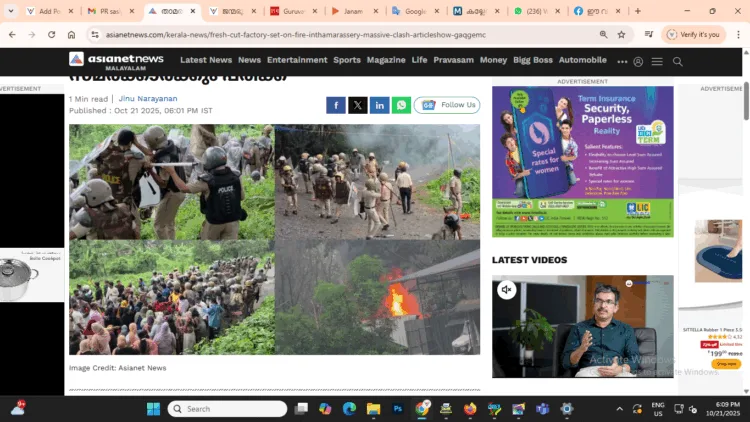Share article via LinkedIn icon

[x=380, y=105]
